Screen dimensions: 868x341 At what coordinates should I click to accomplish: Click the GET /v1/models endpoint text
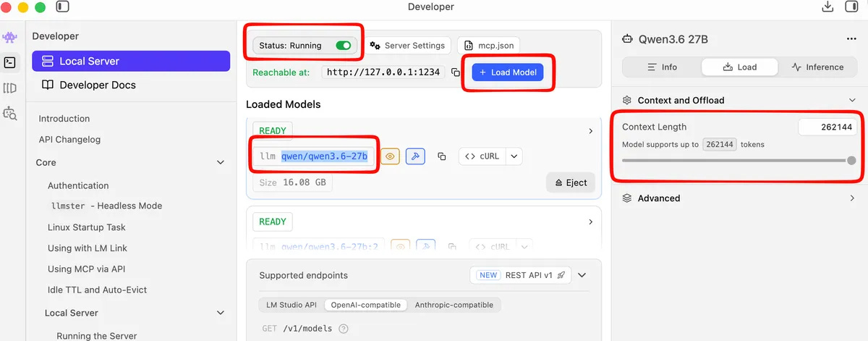pos(297,329)
